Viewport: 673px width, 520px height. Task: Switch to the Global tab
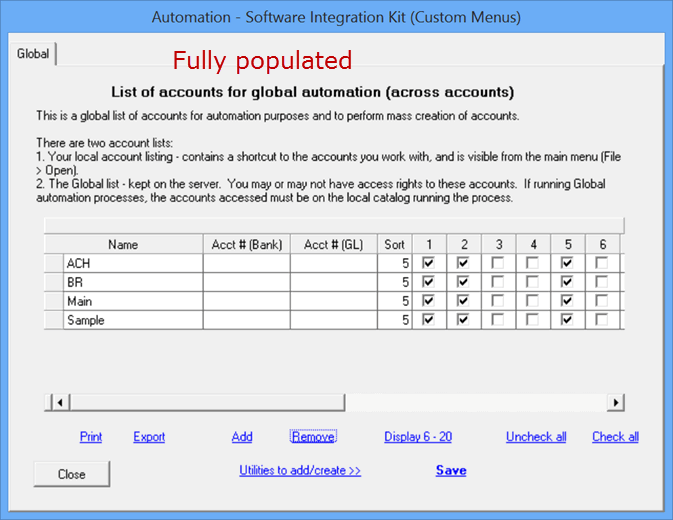33,54
